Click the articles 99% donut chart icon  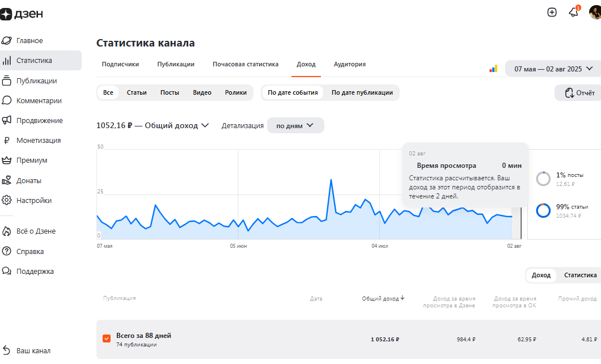coord(543,211)
